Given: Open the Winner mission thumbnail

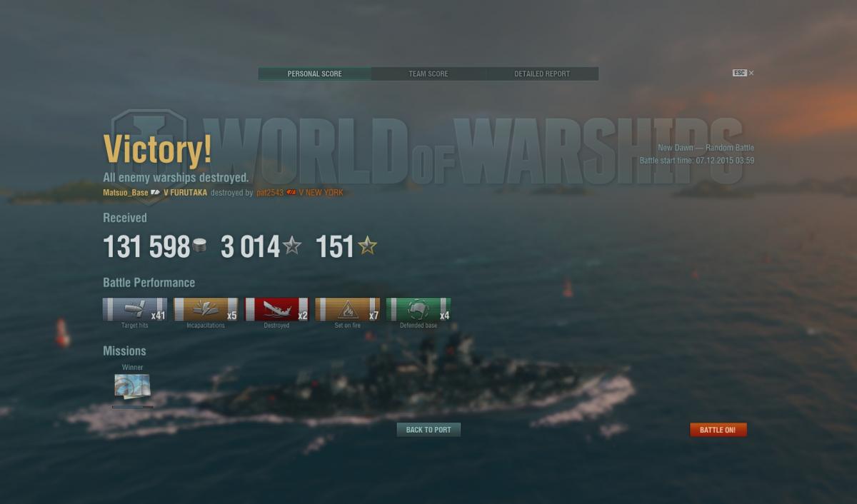Looking at the screenshot, I should (x=132, y=387).
